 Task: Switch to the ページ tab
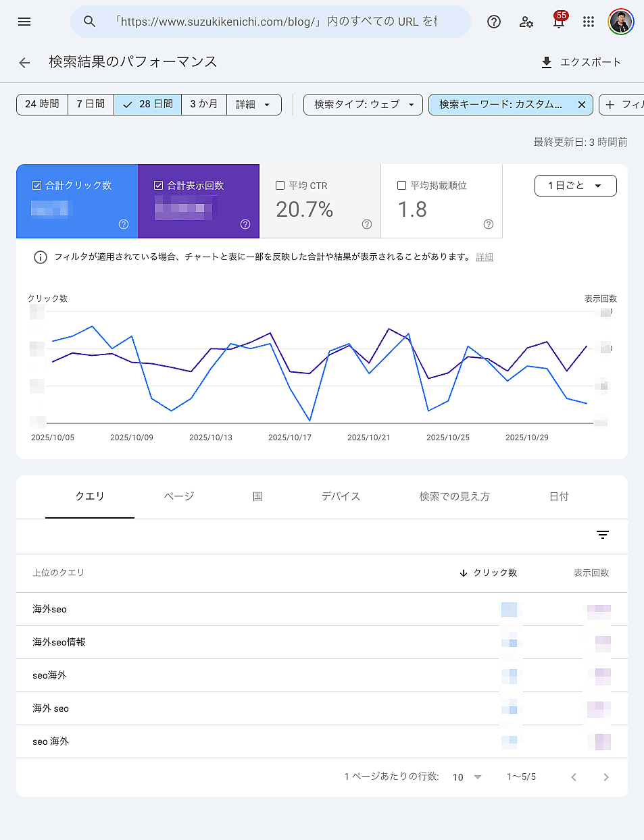[x=179, y=496]
